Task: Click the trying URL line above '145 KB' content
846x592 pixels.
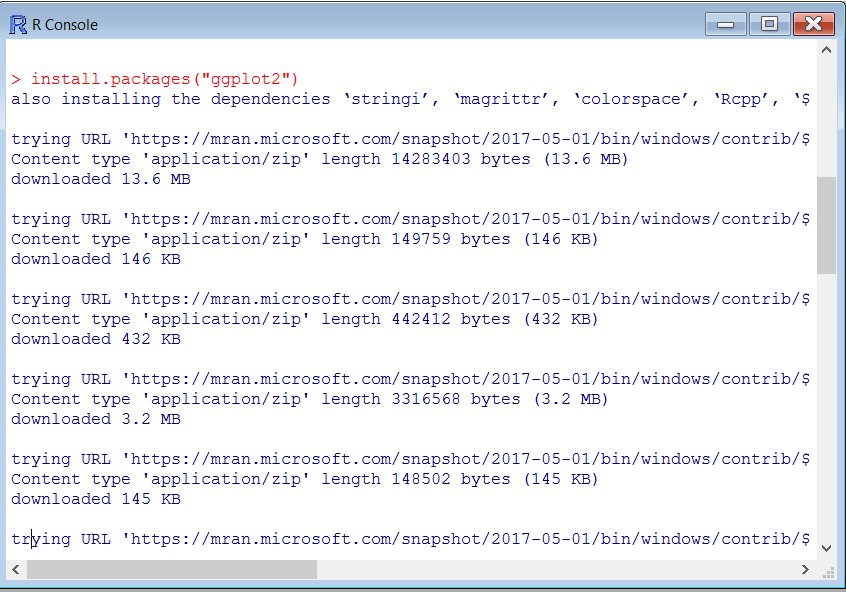Action: click(410, 459)
